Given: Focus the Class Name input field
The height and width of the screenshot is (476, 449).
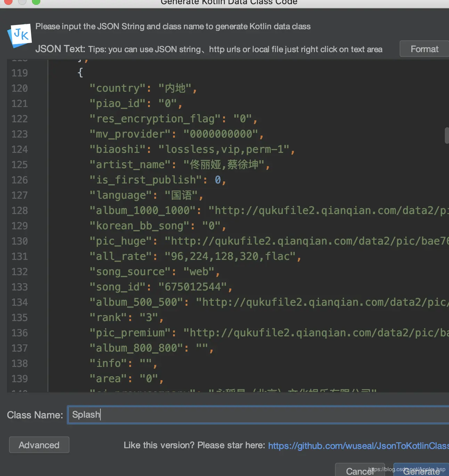Looking at the screenshot, I should (257, 415).
